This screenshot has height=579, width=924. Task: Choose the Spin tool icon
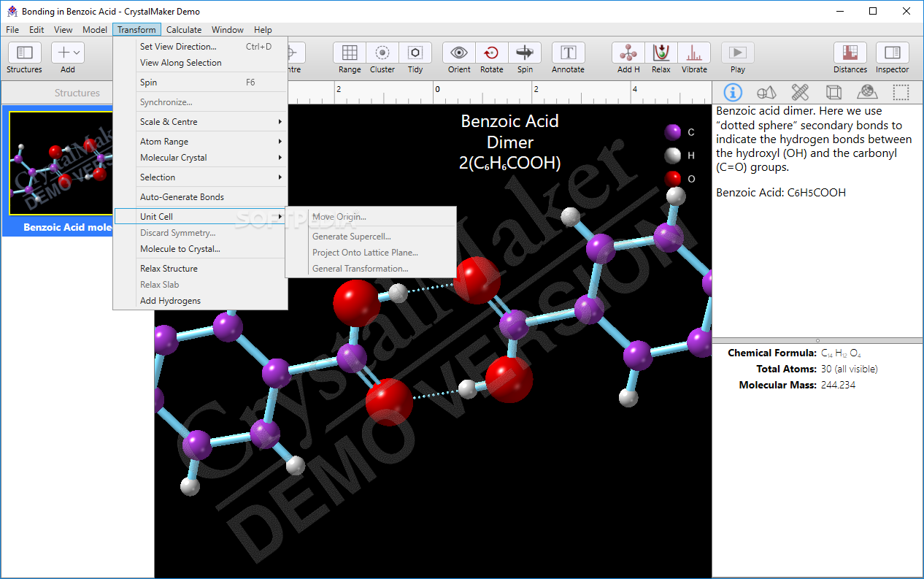pyautogui.click(x=525, y=53)
